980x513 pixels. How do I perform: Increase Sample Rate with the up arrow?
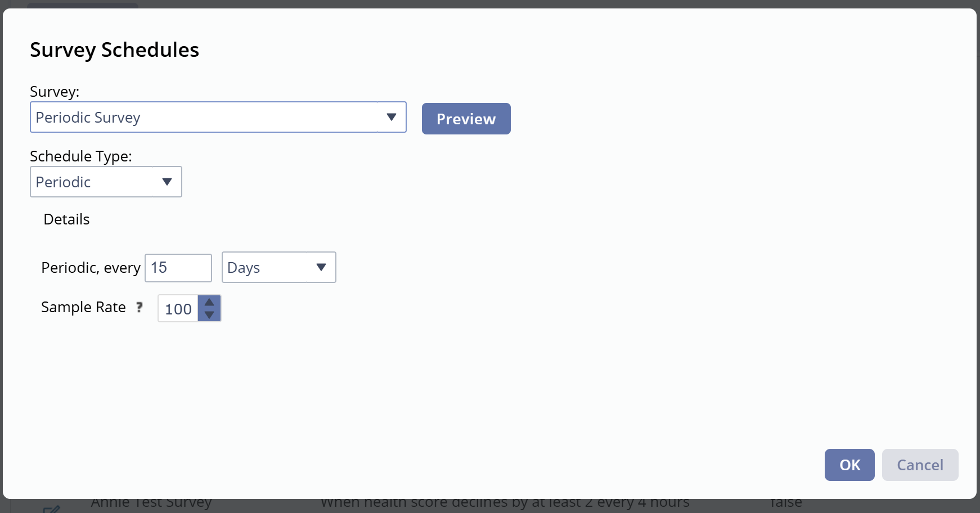(x=209, y=302)
